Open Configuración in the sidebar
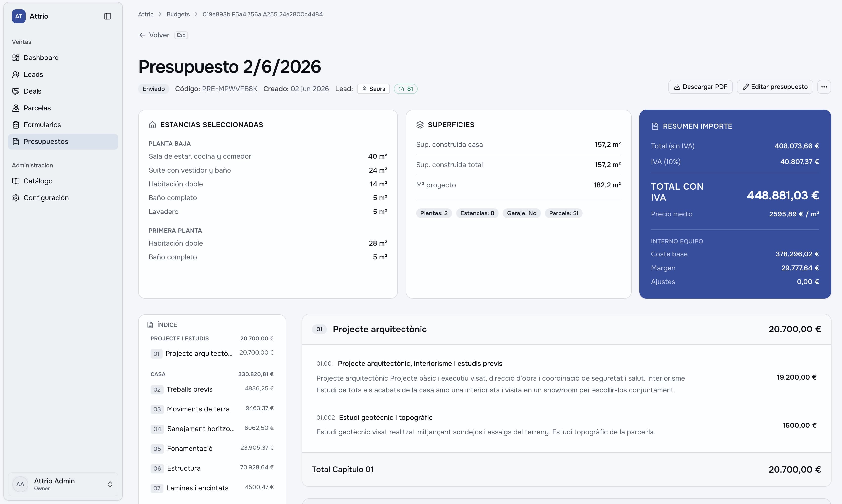 (63, 198)
